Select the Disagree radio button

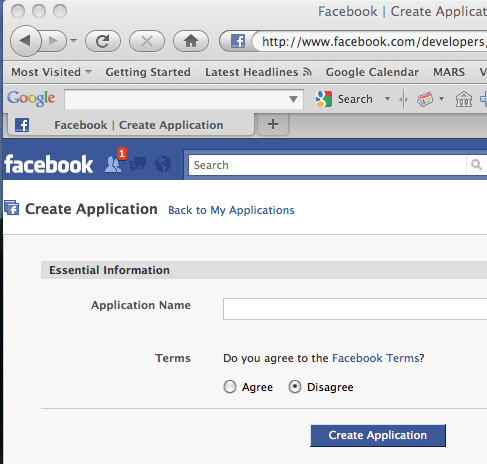pyautogui.click(x=295, y=387)
